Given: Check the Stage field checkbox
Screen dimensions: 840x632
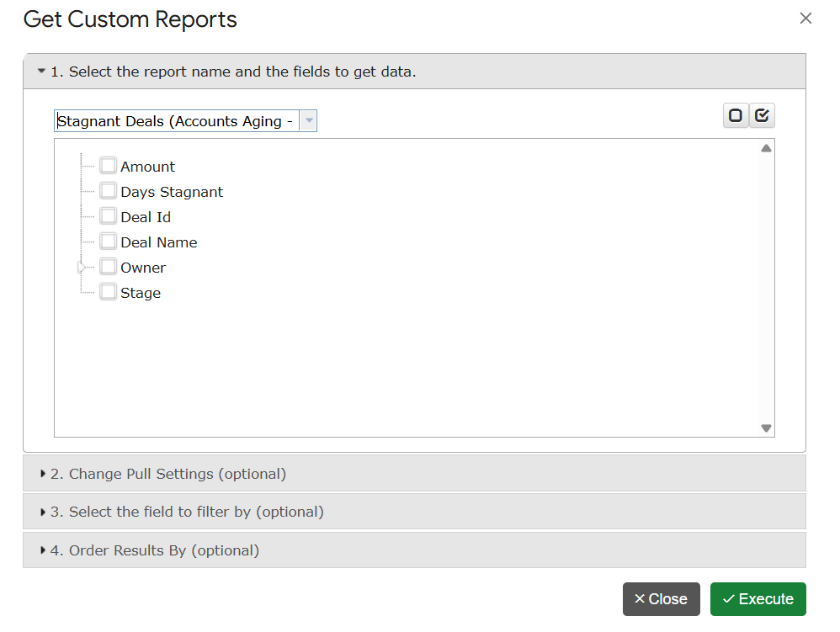Looking at the screenshot, I should point(108,292).
